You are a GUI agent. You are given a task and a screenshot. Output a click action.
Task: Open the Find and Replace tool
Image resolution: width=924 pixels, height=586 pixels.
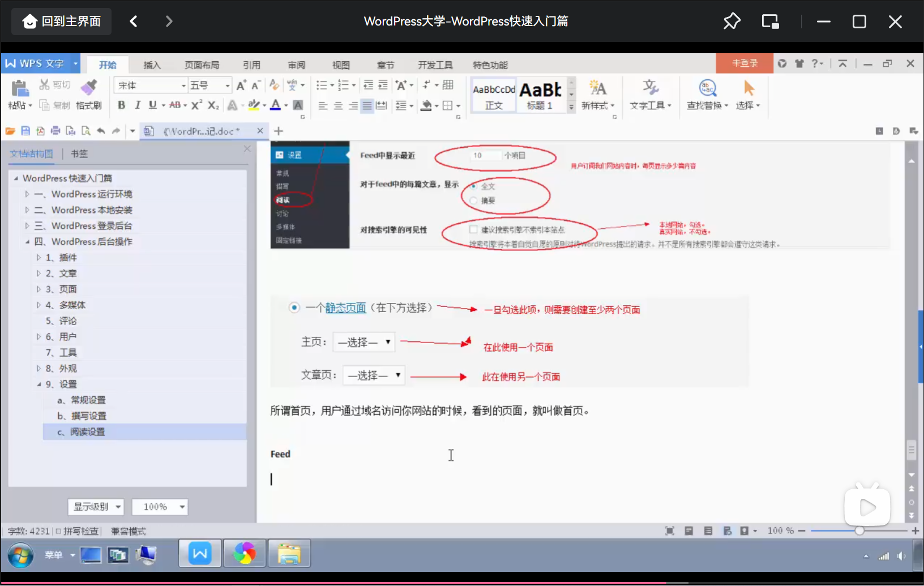coord(708,88)
